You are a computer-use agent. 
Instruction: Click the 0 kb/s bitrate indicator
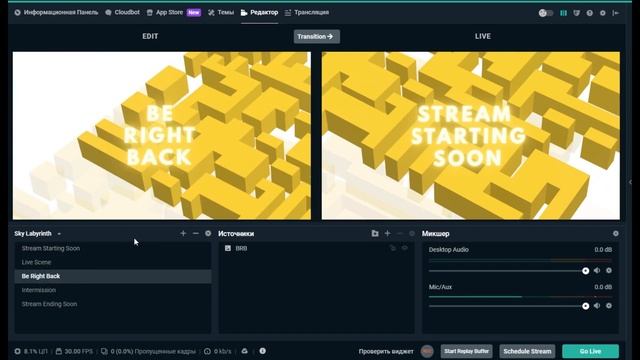218,351
